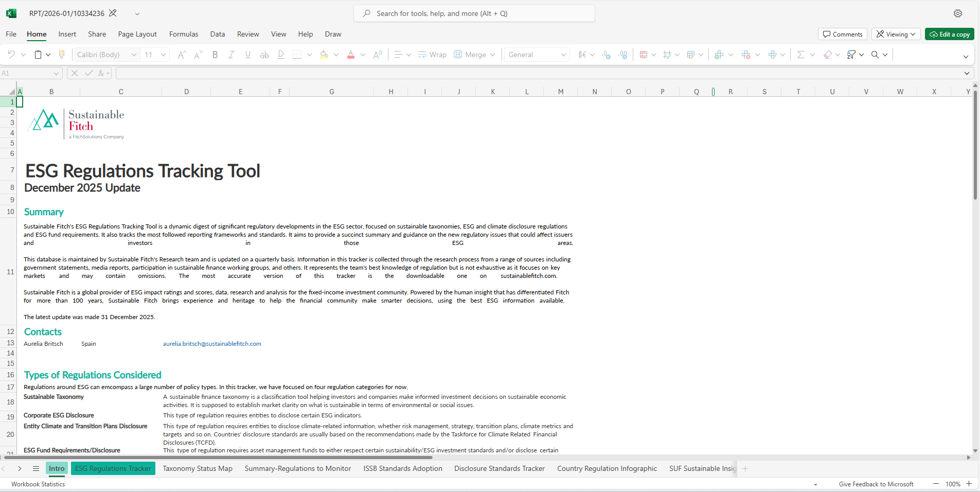Open the aurelia.britsch email link

click(x=212, y=344)
